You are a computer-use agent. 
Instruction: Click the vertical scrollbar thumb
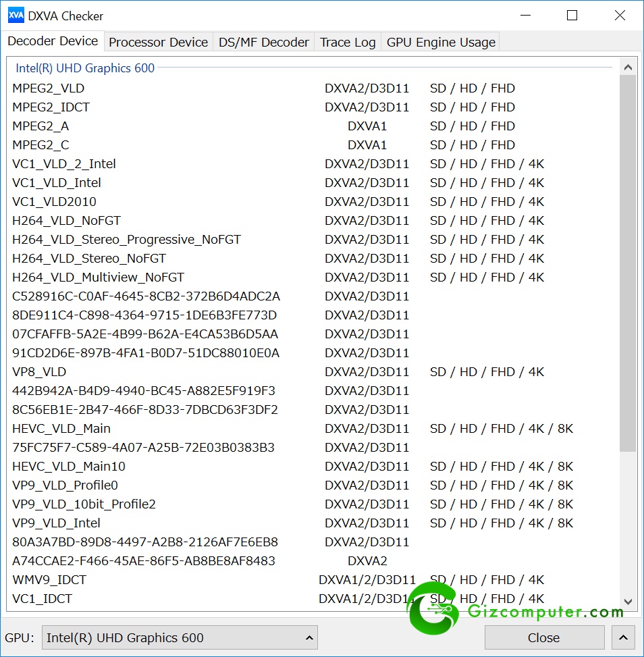pyautogui.click(x=628, y=263)
